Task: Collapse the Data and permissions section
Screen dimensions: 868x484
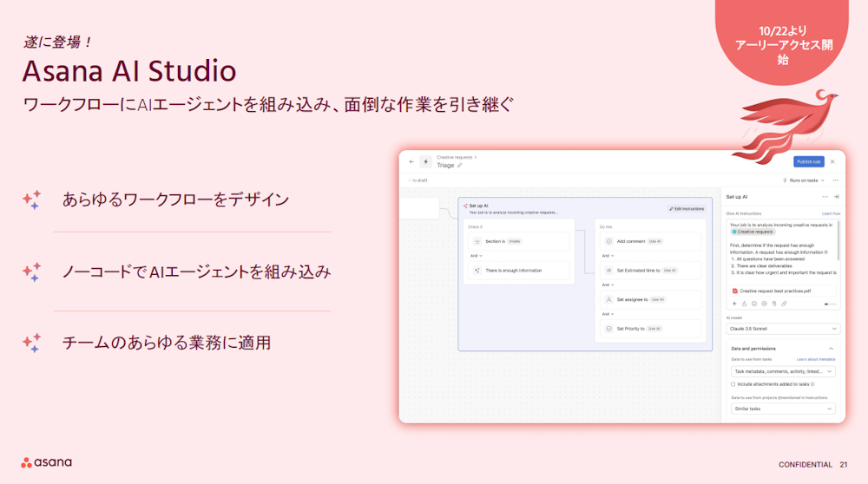Action: click(831, 349)
